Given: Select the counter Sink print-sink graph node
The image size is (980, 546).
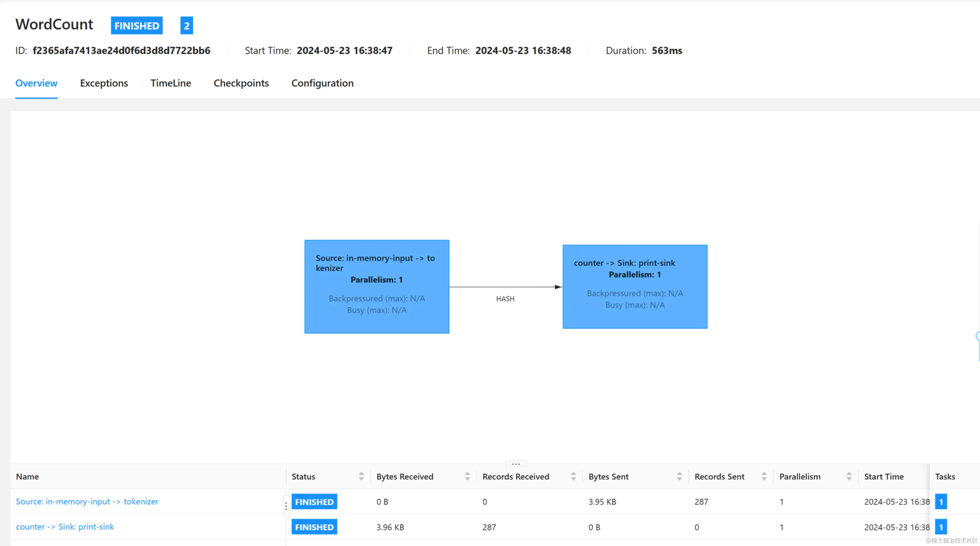Looking at the screenshot, I should pyautogui.click(x=635, y=287).
